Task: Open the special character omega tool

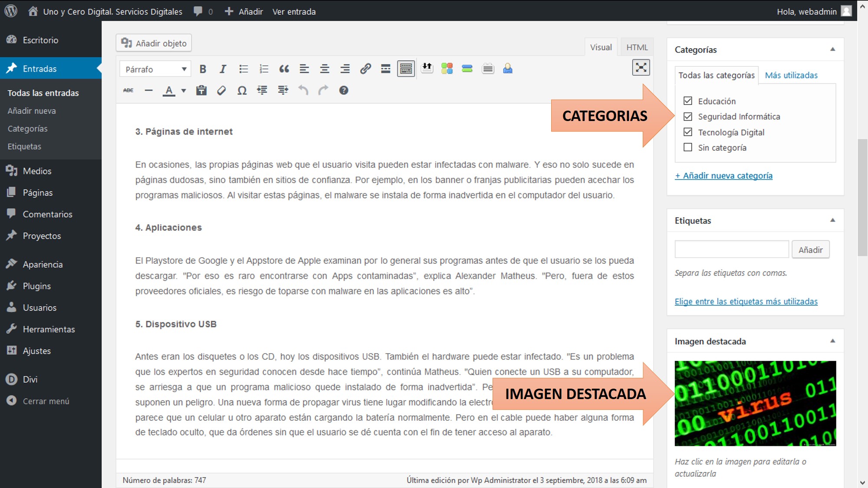Action: [x=242, y=90]
